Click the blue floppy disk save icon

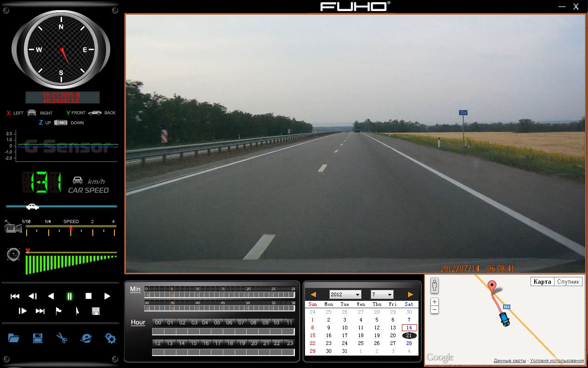tap(38, 339)
